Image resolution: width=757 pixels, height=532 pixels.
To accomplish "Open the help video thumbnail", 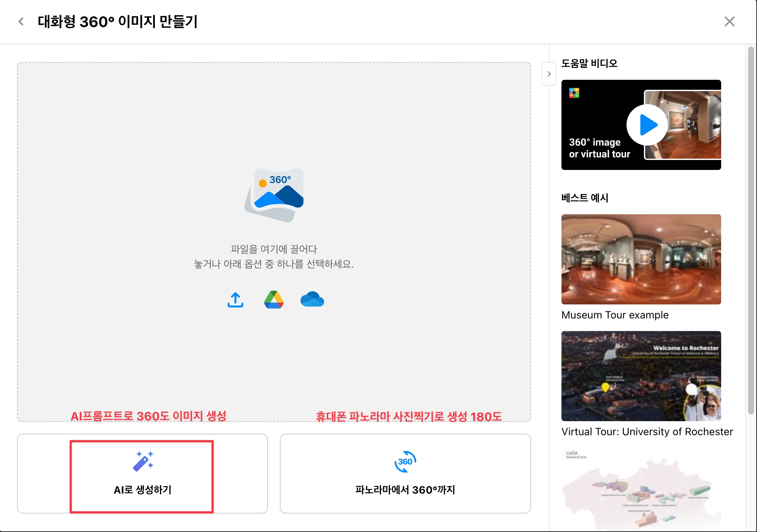I will click(x=641, y=125).
